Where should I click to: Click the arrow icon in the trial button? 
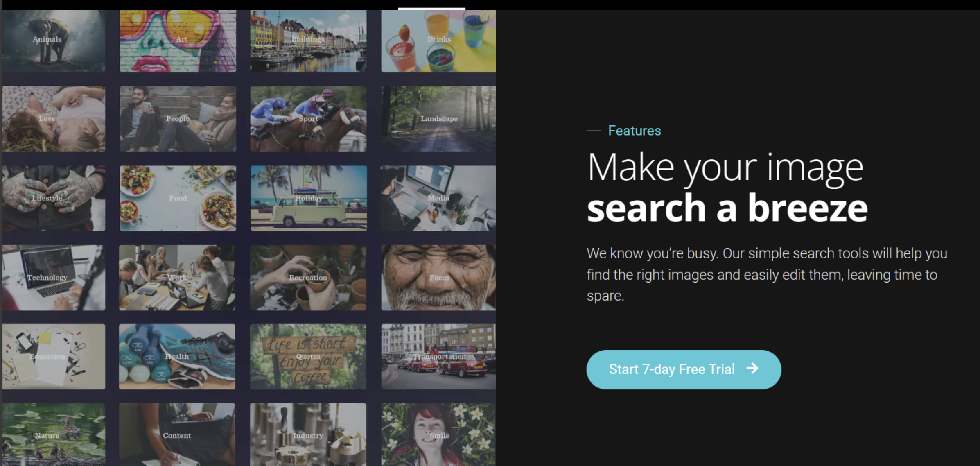click(752, 369)
